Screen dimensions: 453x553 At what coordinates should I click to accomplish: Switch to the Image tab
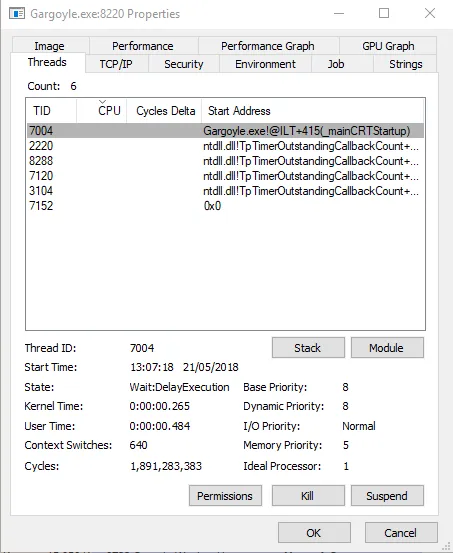tap(50, 45)
